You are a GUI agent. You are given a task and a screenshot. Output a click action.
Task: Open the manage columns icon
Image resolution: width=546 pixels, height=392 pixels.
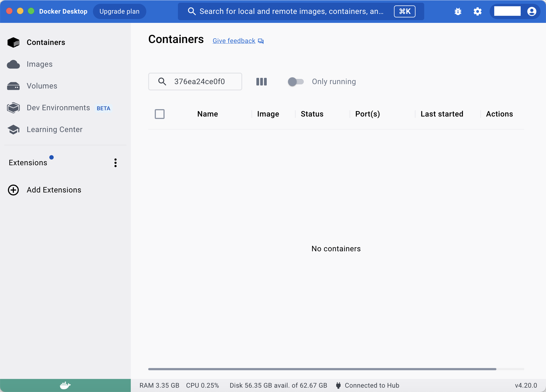(x=262, y=82)
